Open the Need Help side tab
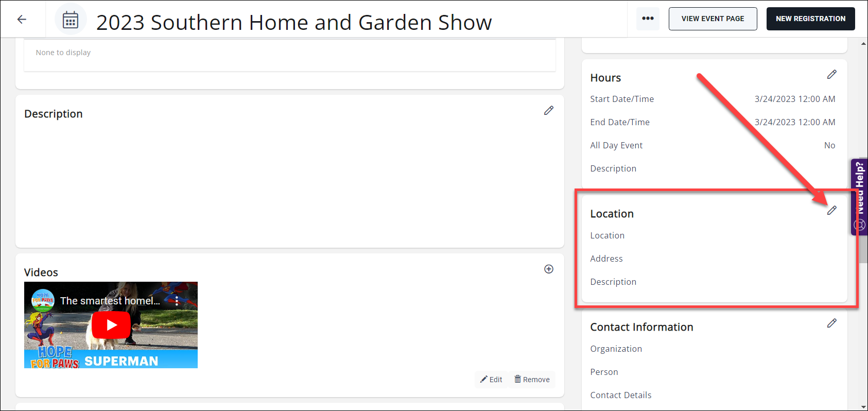The width and height of the screenshot is (868, 411). pos(859,196)
